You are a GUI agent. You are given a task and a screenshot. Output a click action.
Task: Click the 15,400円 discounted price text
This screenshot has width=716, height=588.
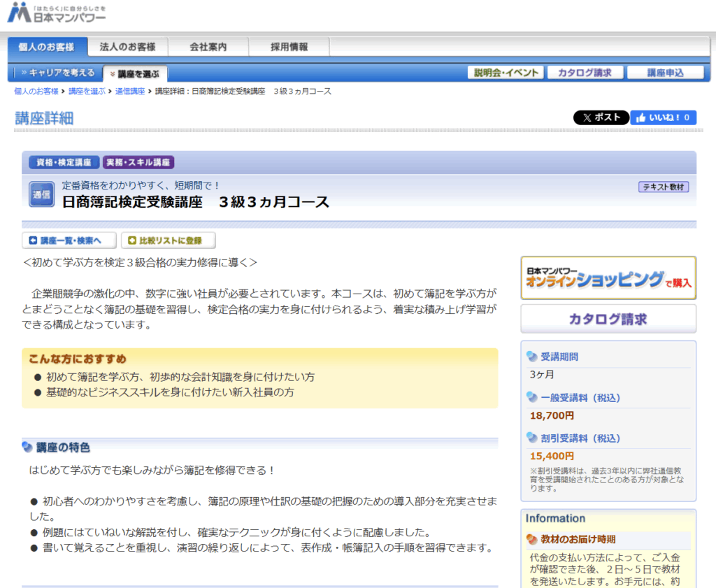pyautogui.click(x=552, y=456)
